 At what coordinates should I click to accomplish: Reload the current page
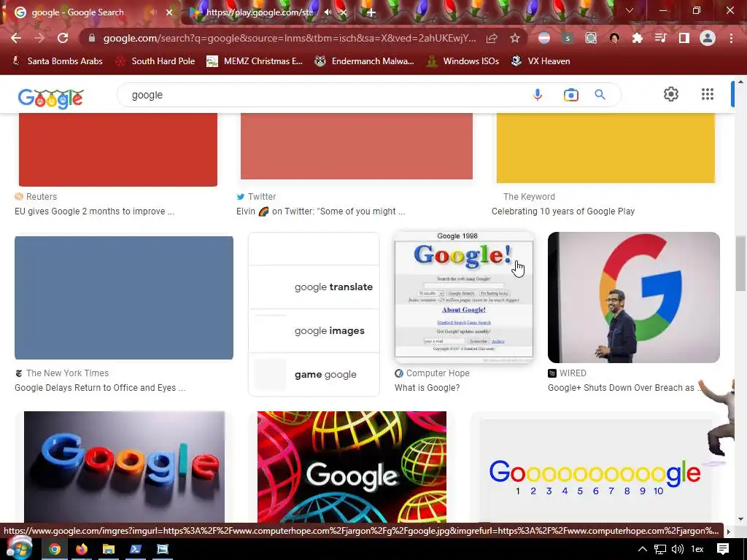point(63,38)
